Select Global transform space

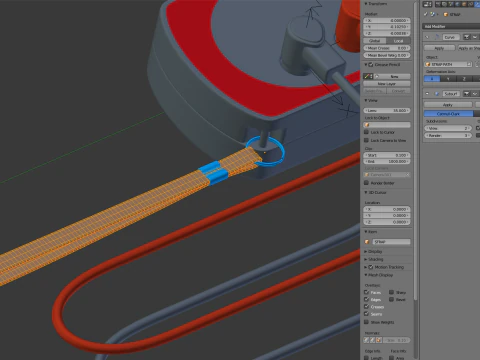(375, 41)
